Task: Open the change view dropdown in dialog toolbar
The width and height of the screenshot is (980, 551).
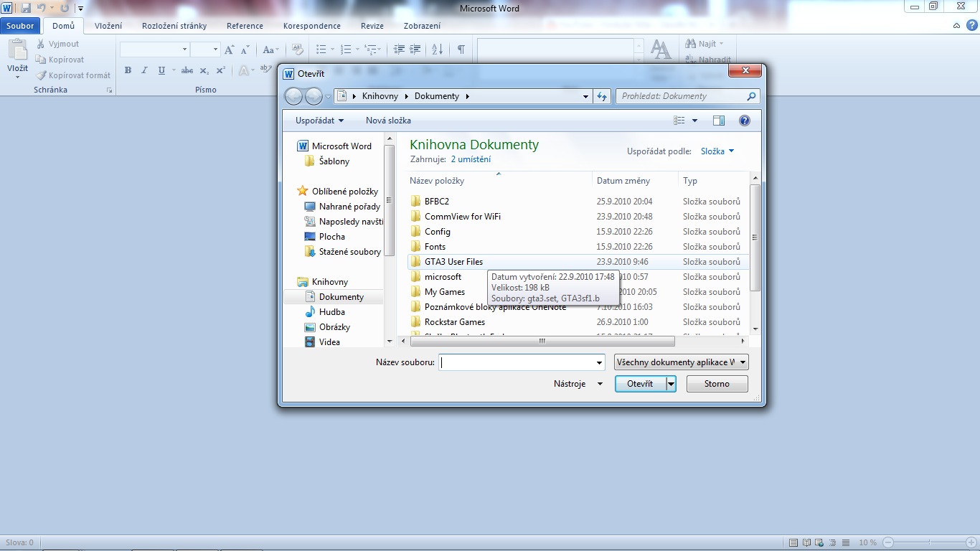Action: (x=694, y=121)
